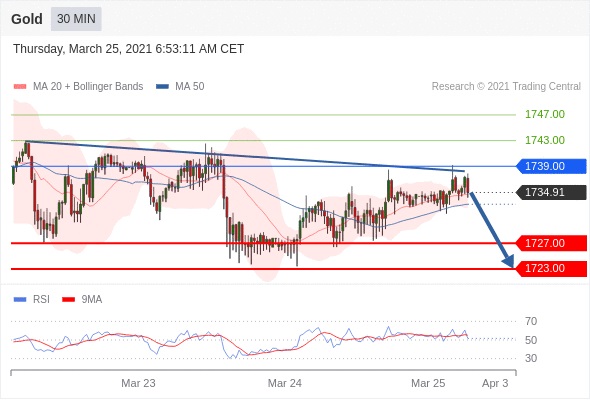590x400 pixels.
Task: Click the 1727.00 red support label
Action: pyautogui.click(x=551, y=243)
